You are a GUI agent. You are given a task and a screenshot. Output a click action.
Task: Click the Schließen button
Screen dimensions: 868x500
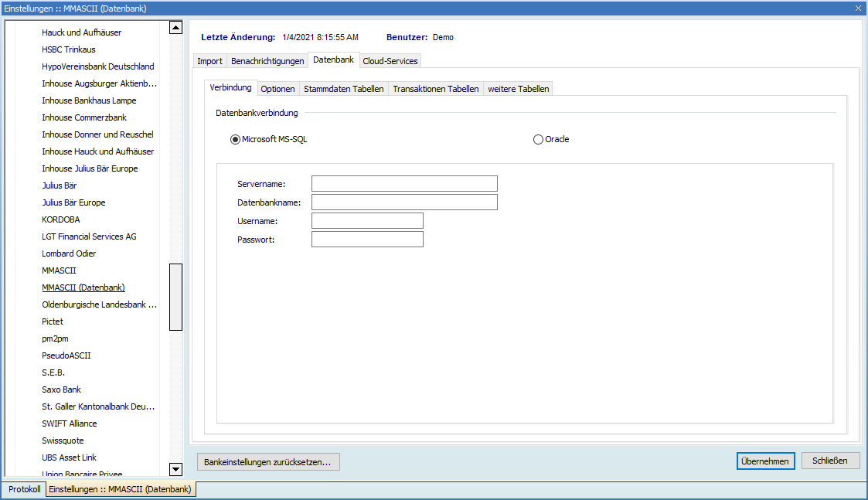830,461
